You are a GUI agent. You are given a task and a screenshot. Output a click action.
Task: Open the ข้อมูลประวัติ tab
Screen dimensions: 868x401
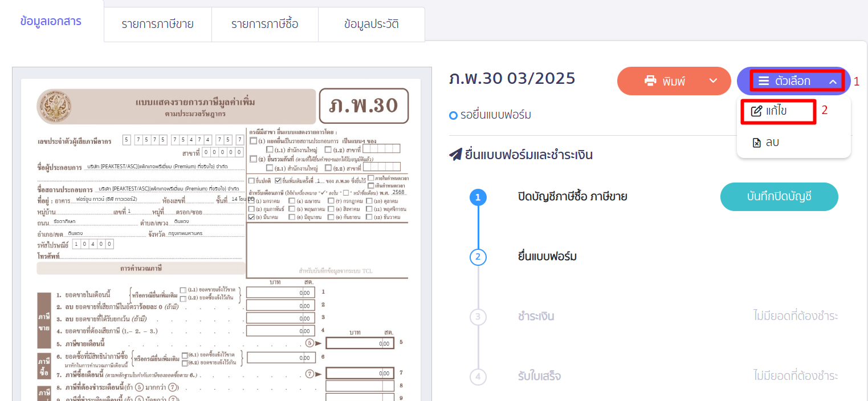coord(372,24)
